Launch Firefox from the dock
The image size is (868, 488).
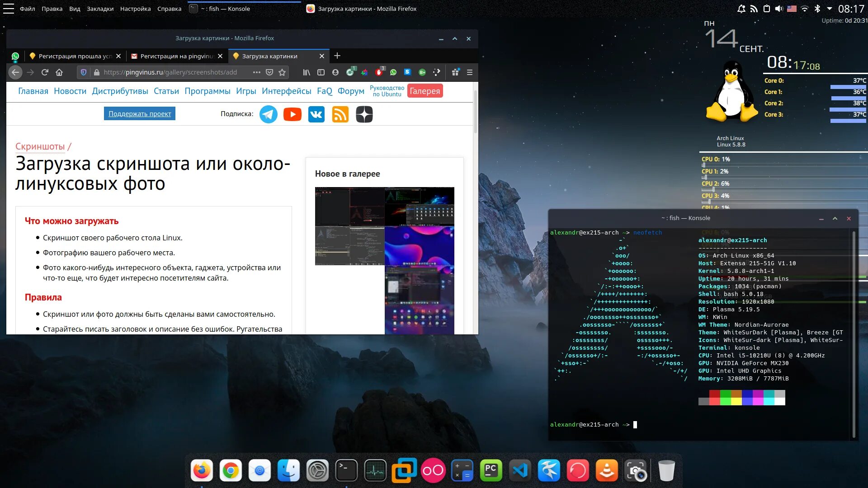(x=202, y=471)
